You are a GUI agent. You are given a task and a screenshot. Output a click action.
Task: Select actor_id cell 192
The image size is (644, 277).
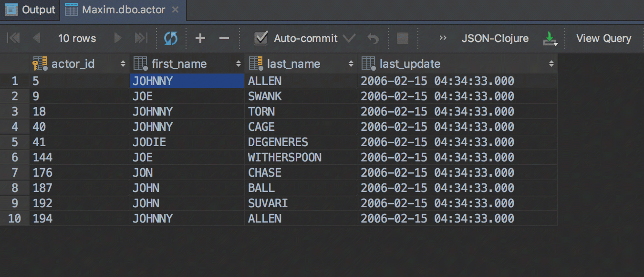[79, 203]
